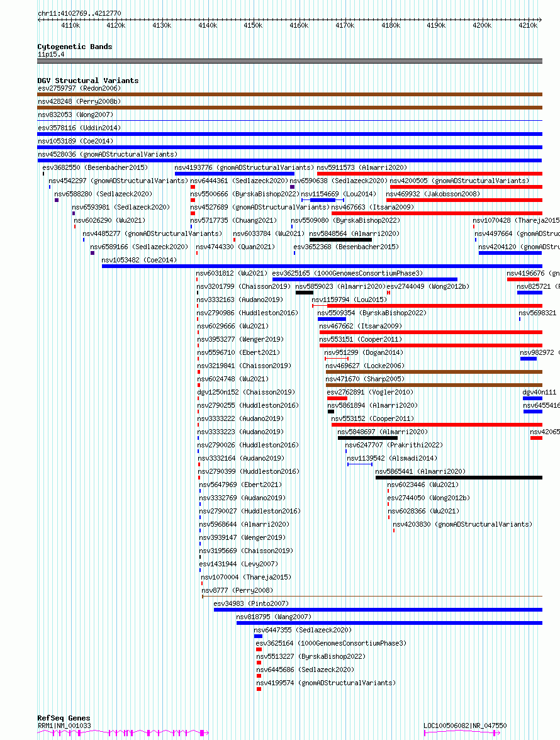Open nsv6444361 (Sedlazeck2020) label
Screen dimensions: 560x740
point(239,181)
